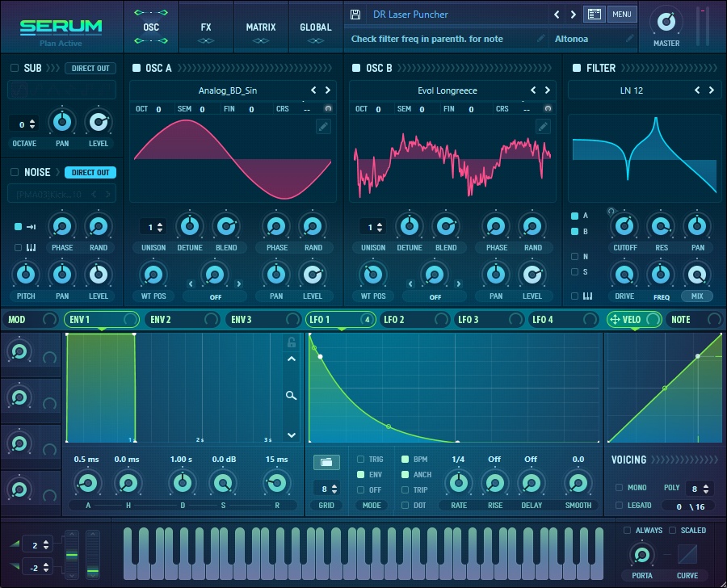Select the LFO 2 tab
This screenshot has width=727, height=588.
[414, 320]
